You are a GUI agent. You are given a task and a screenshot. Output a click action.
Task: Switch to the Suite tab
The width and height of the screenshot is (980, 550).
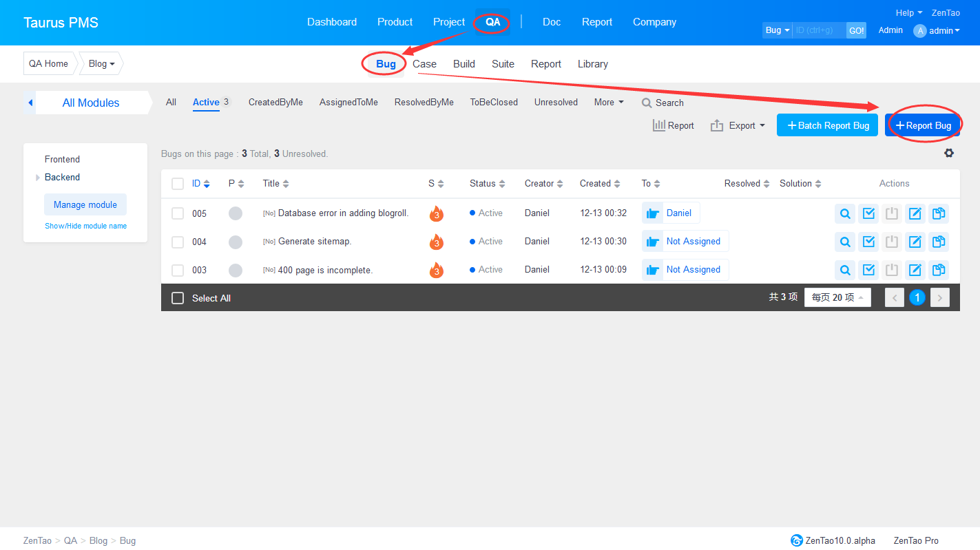pos(503,64)
